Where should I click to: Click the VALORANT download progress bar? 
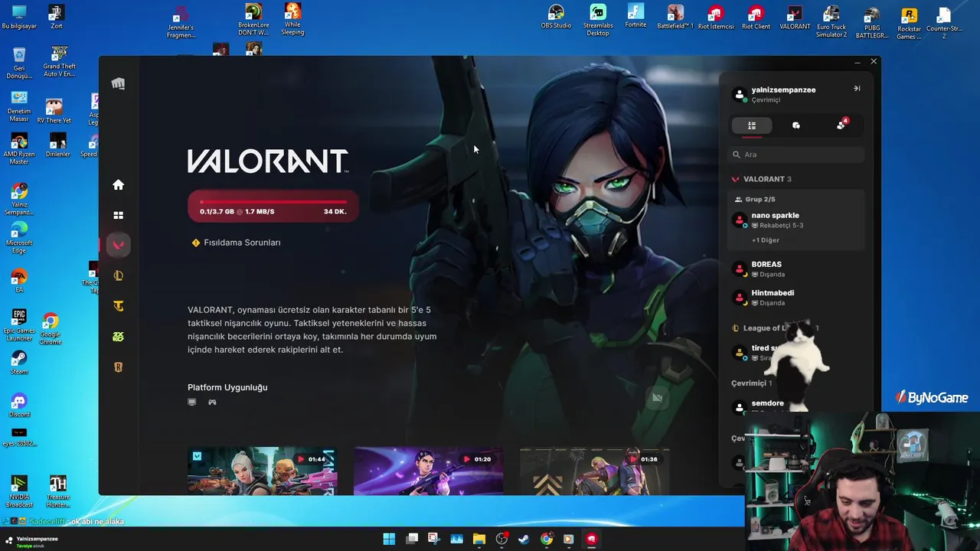(x=273, y=207)
